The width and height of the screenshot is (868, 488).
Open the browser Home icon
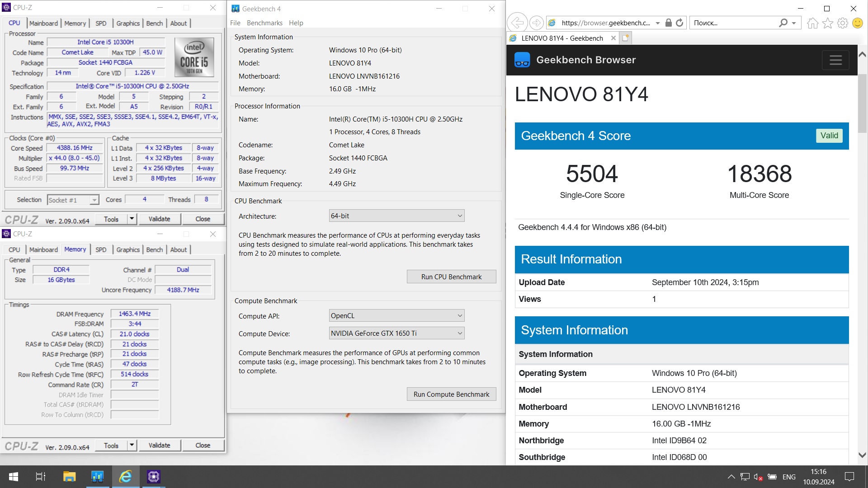(812, 23)
